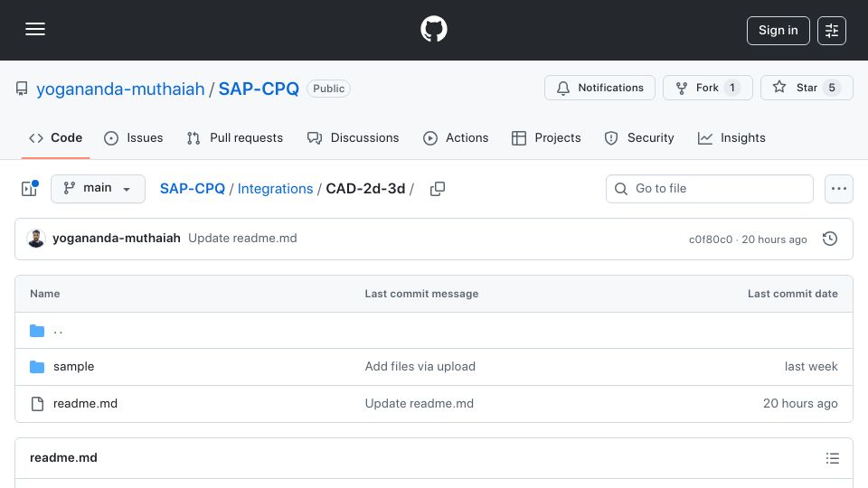This screenshot has height=488, width=868.
Task: Open the sample folder
Action: click(x=73, y=366)
